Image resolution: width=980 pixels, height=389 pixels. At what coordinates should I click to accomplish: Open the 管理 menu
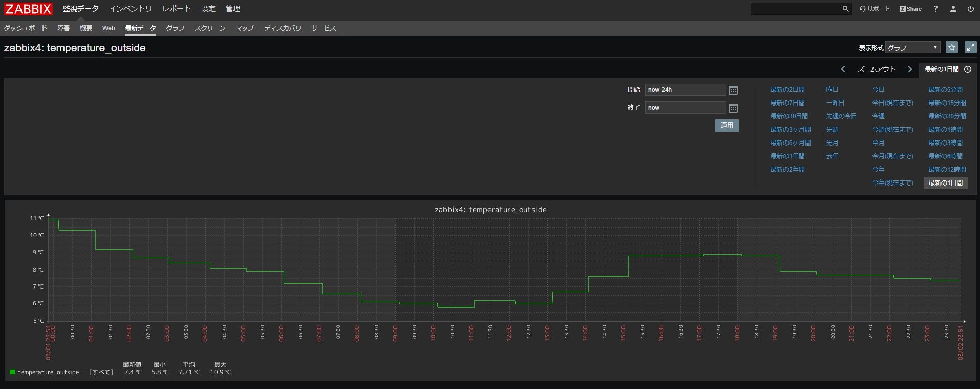[x=233, y=9]
